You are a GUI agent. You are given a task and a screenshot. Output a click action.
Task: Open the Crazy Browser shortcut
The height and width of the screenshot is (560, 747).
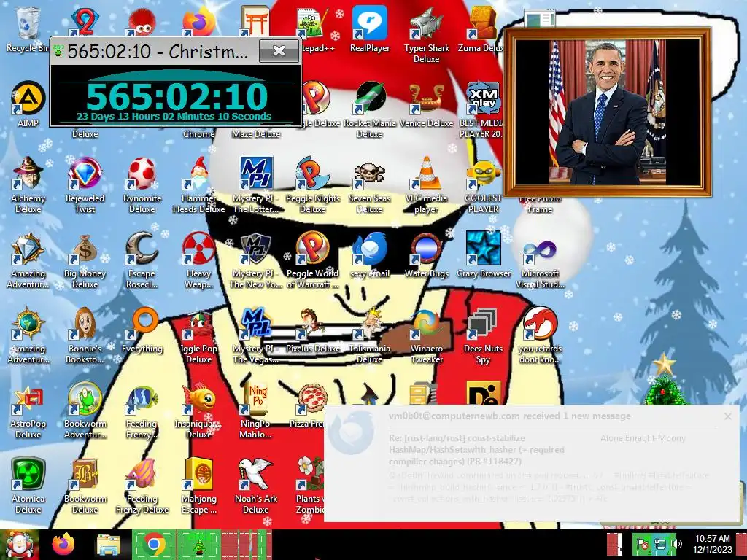tap(483, 255)
